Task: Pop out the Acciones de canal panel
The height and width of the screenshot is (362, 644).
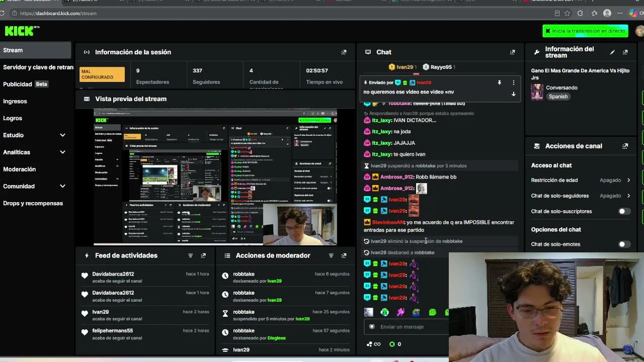Action: point(625,146)
